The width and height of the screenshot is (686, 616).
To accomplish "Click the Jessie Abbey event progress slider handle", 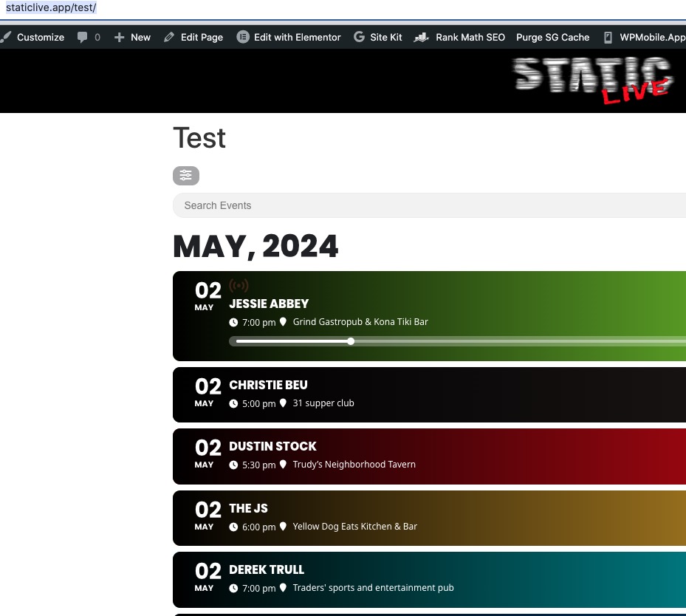I will click(351, 341).
